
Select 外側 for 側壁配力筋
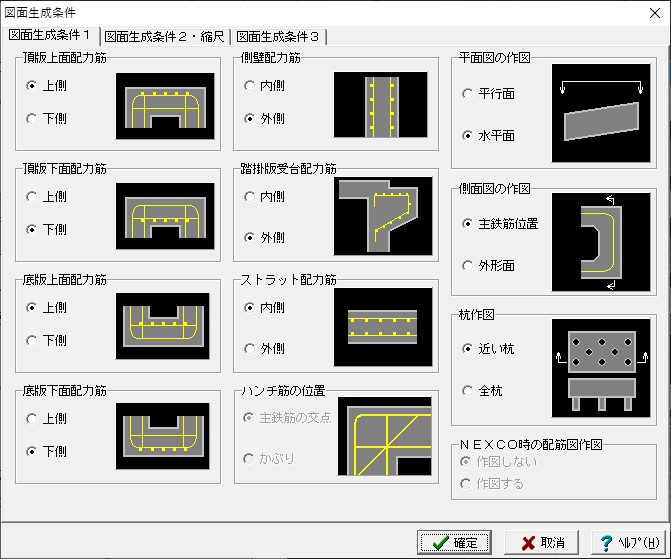click(264, 119)
